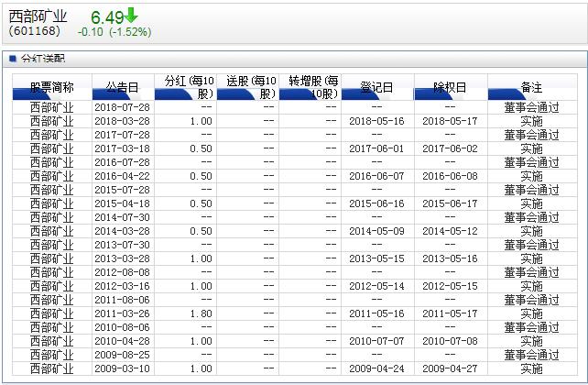Click the stock code (601168)

click(35, 30)
